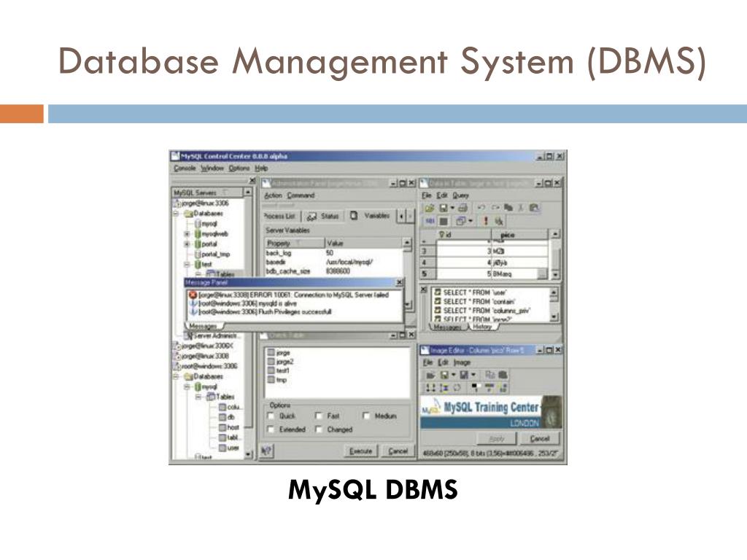747x560 pixels.
Task: Open the Action menu in administration panel
Action: tap(273, 195)
